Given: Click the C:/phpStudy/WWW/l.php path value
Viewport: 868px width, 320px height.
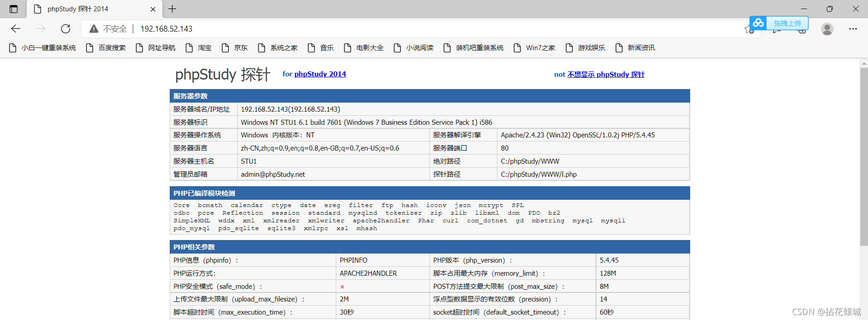Looking at the screenshot, I should [539, 174].
